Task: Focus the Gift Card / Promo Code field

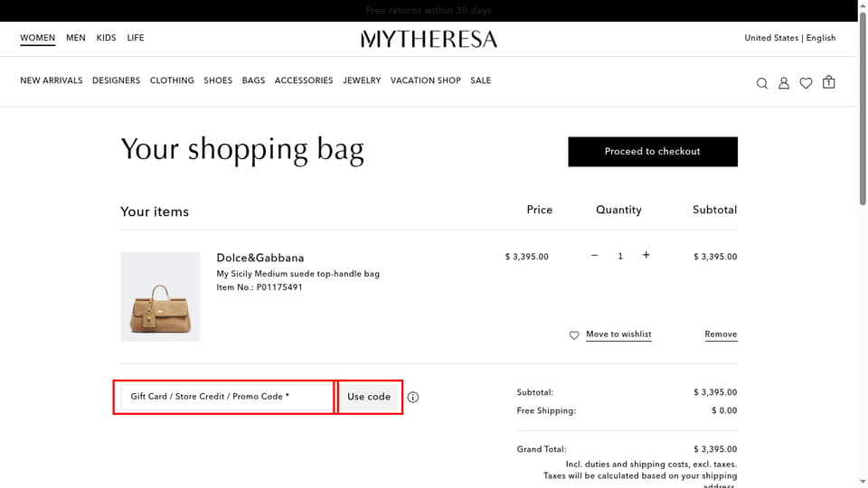Action: click(226, 397)
